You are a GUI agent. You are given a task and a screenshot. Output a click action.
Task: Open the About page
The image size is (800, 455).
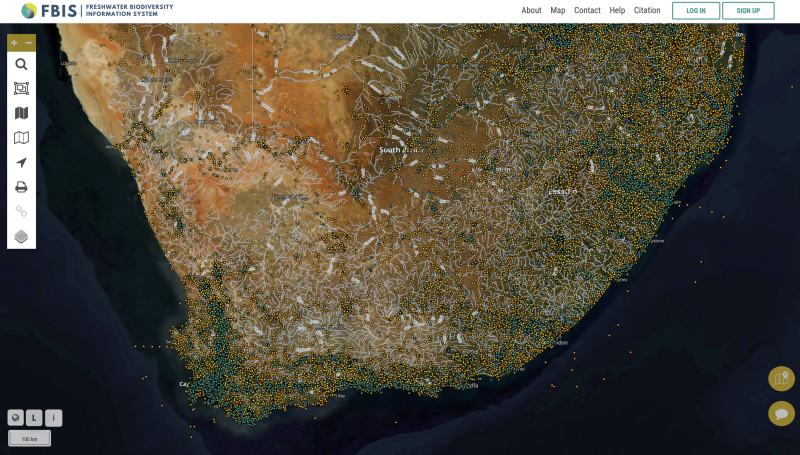[531, 11]
